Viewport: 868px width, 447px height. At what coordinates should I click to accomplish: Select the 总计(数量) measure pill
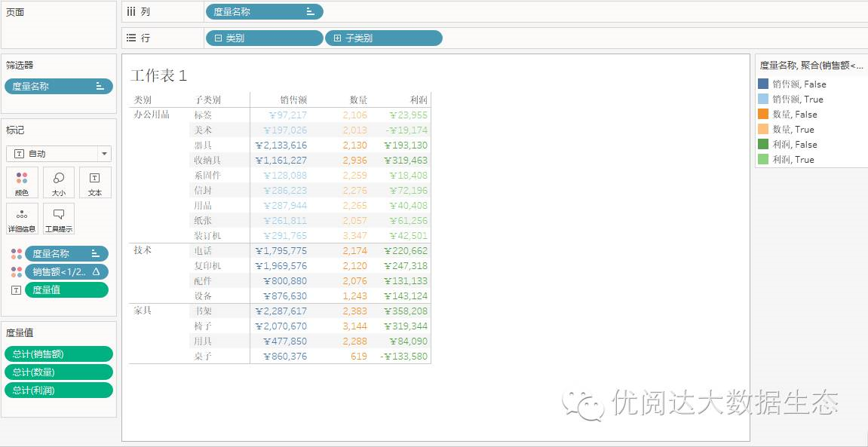click(59, 372)
